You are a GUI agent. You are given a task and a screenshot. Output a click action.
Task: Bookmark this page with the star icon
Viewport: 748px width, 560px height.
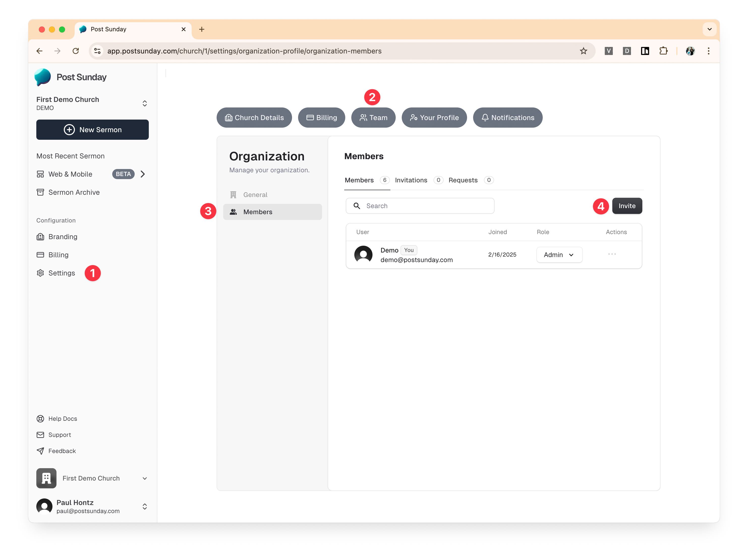(x=583, y=51)
